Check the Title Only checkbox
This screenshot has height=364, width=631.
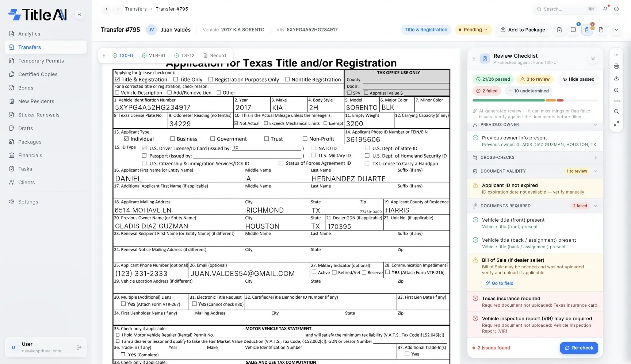(176, 79)
